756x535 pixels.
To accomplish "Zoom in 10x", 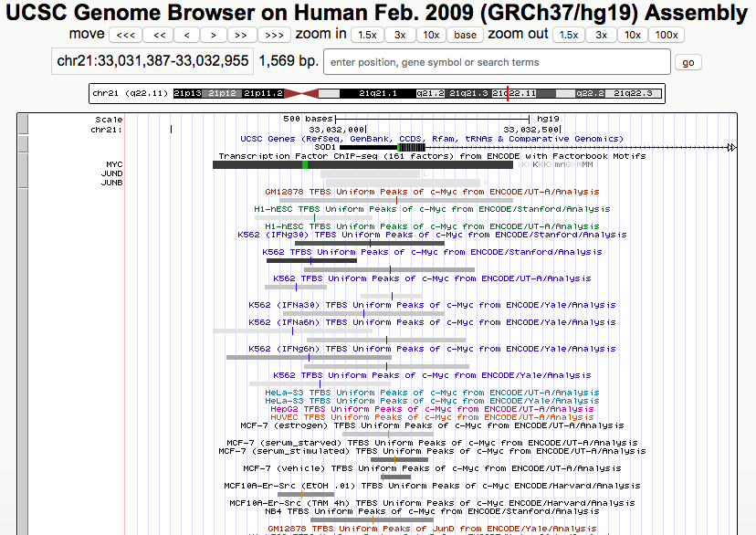I will 432,35.
